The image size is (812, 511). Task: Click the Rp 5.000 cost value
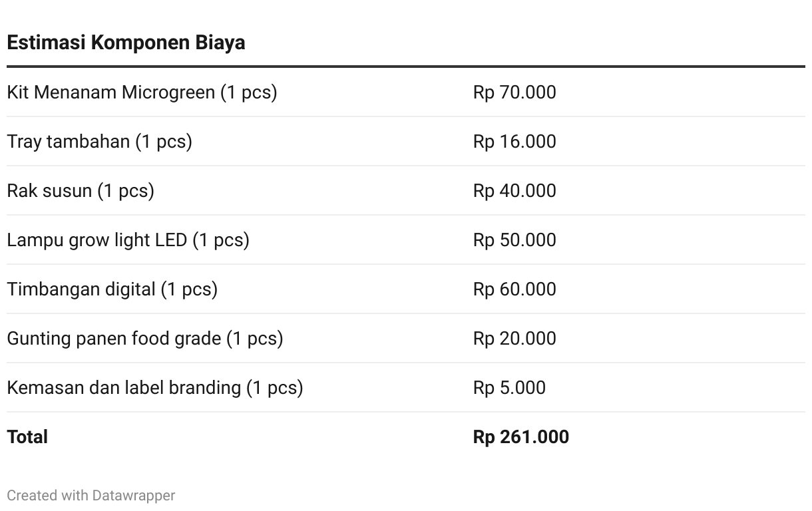pos(509,387)
